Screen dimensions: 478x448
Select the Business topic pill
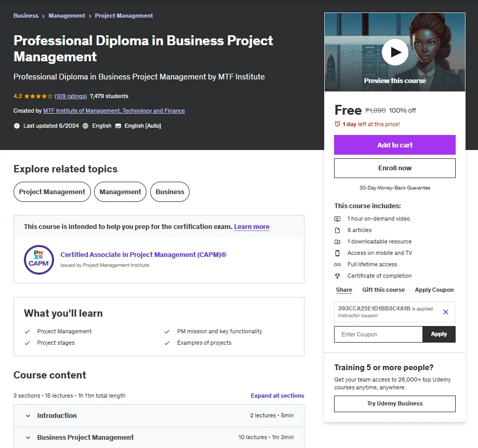pos(170,192)
